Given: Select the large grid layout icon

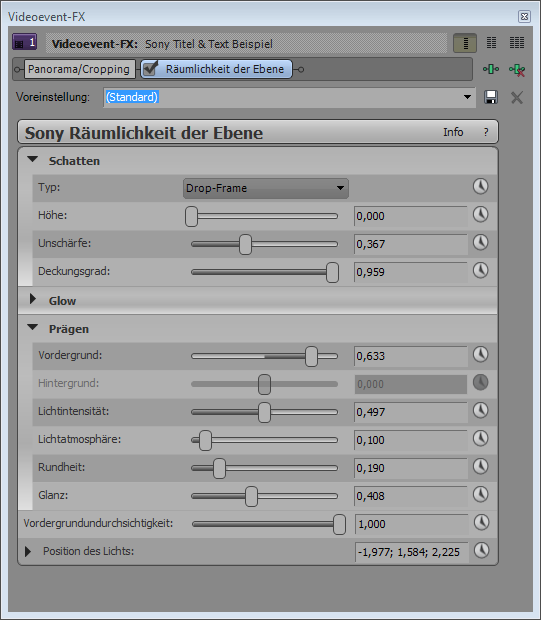Looking at the screenshot, I should tap(517, 43).
